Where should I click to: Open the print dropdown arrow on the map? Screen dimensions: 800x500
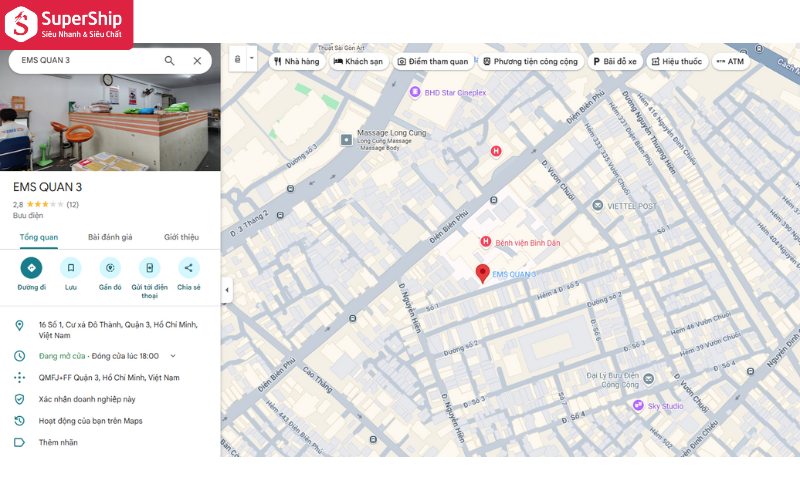[252, 58]
